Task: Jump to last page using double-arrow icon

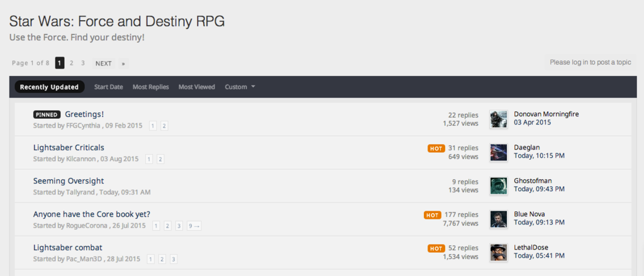Action: (x=123, y=63)
